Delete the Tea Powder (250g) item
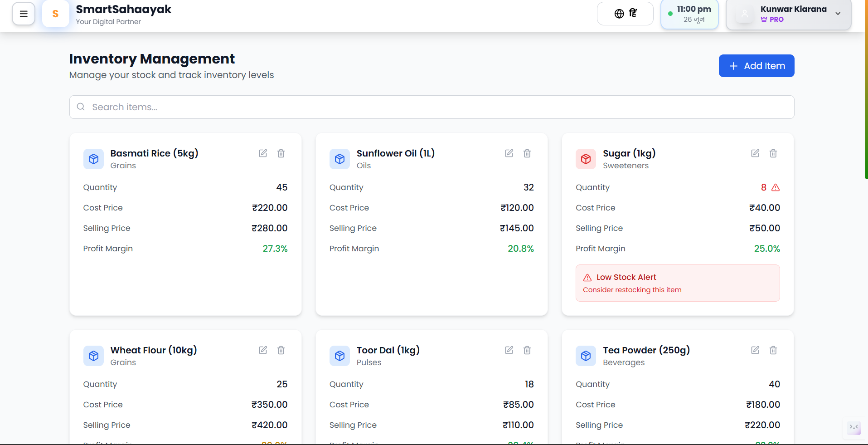The width and height of the screenshot is (868, 445). [773, 350]
